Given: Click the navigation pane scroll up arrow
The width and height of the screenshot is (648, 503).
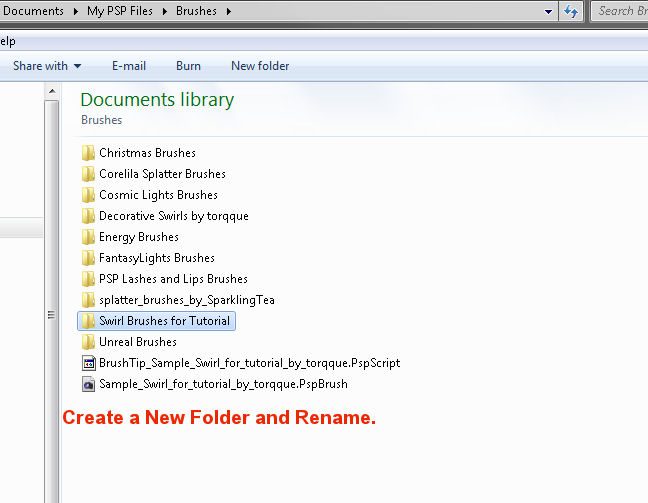Looking at the screenshot, I should pos(52,91).
